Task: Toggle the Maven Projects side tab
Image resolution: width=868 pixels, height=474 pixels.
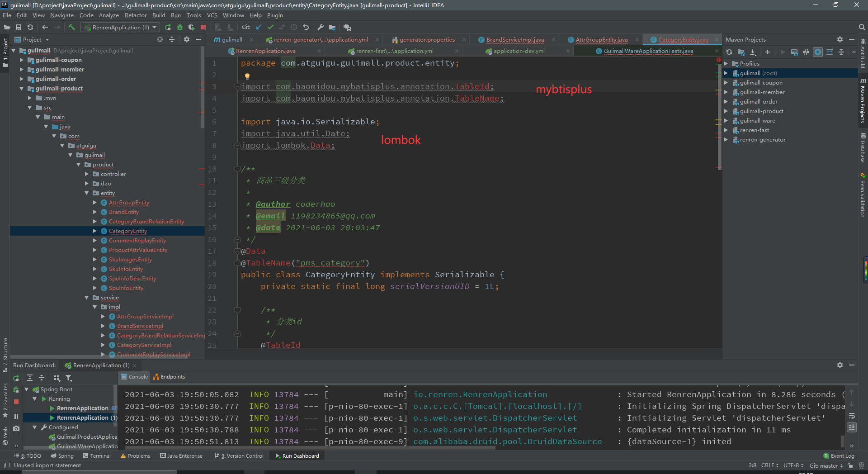Action: coord(863,100)
